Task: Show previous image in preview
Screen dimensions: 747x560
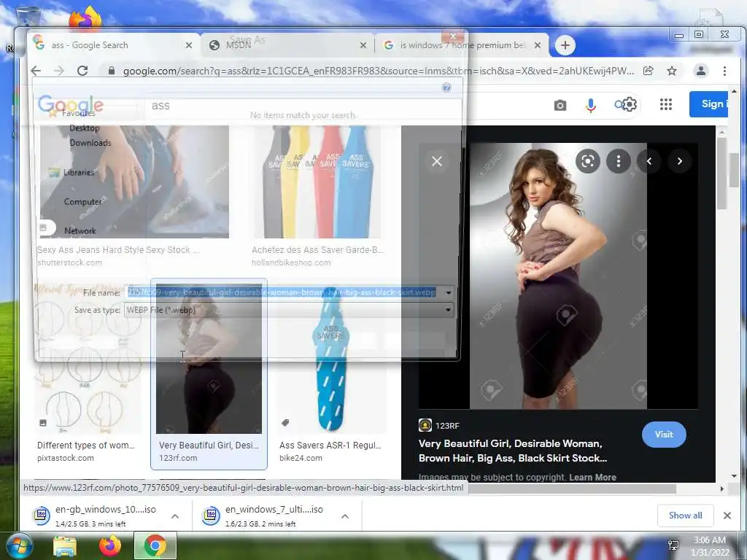Action: [649, 161]
